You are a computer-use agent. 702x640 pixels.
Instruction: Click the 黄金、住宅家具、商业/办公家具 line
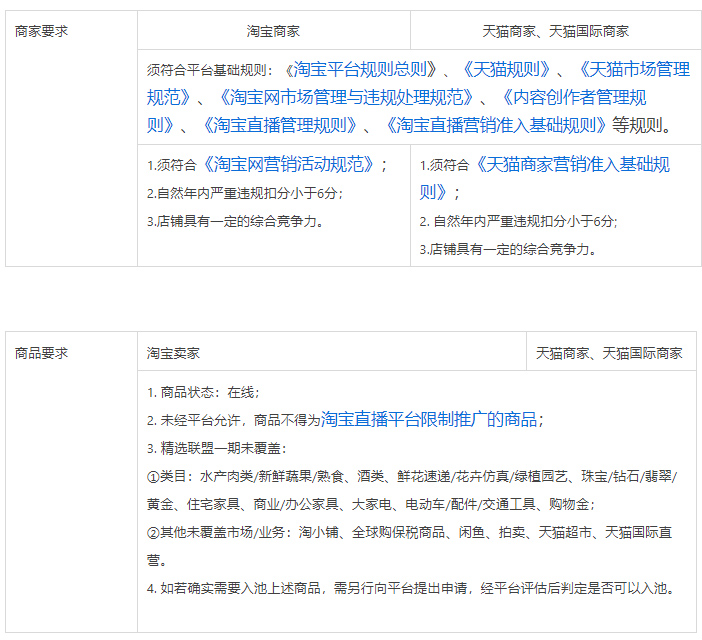coord(371,504)
